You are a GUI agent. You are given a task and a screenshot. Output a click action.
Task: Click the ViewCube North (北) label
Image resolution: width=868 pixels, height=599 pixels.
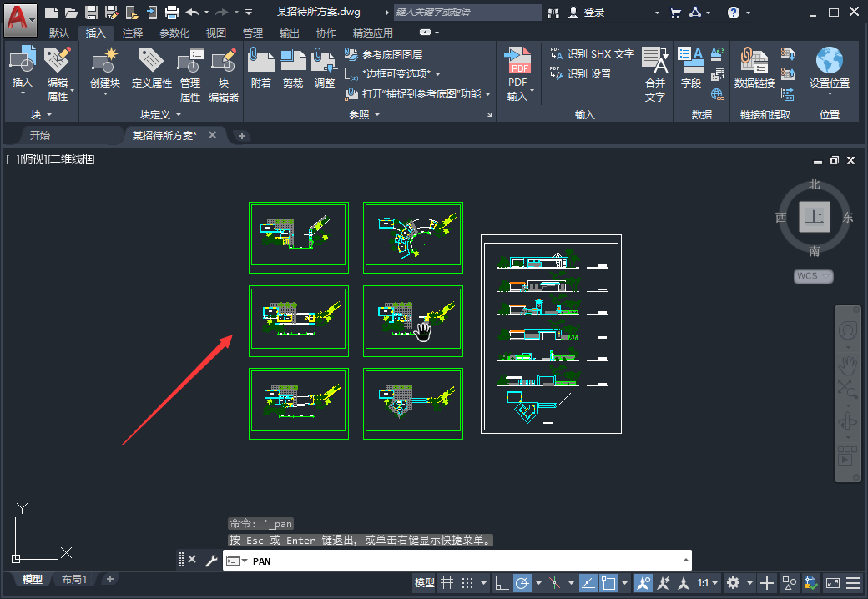tap(814, 184)
